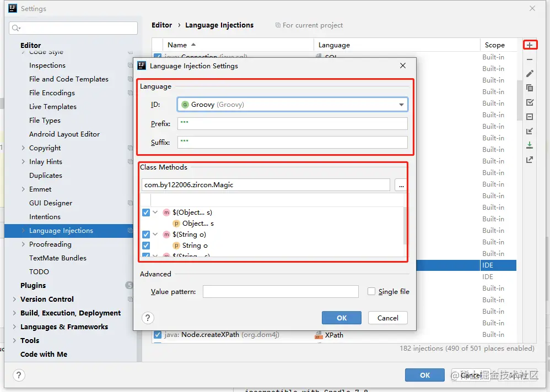The height and width of the screenshot is (392, 550).
Task: Click the search magnifier icon in Settings
Action: coord(16,28)
